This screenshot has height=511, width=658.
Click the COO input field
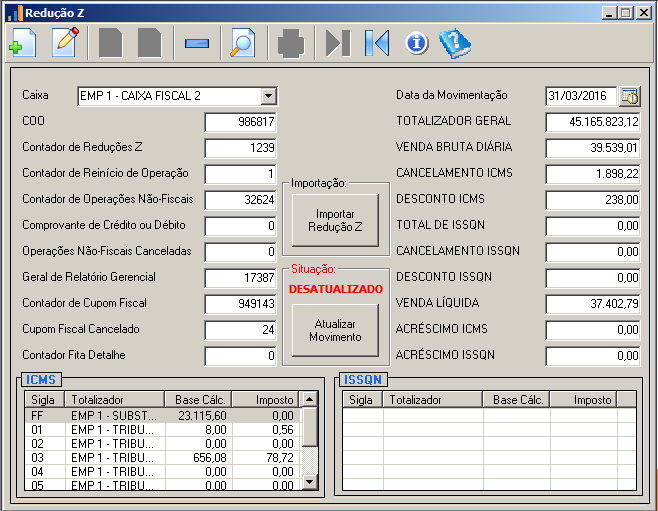(240, 122)
